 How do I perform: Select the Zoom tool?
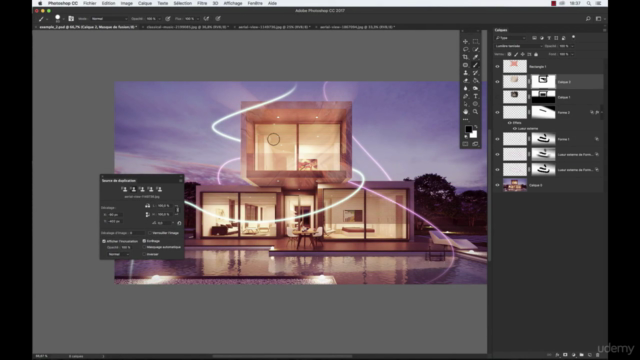pyautogui.click(x=476, y=111)
